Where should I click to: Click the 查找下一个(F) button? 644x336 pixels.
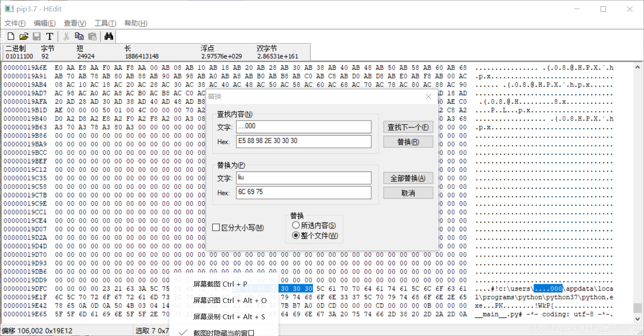tap(408, 127)
